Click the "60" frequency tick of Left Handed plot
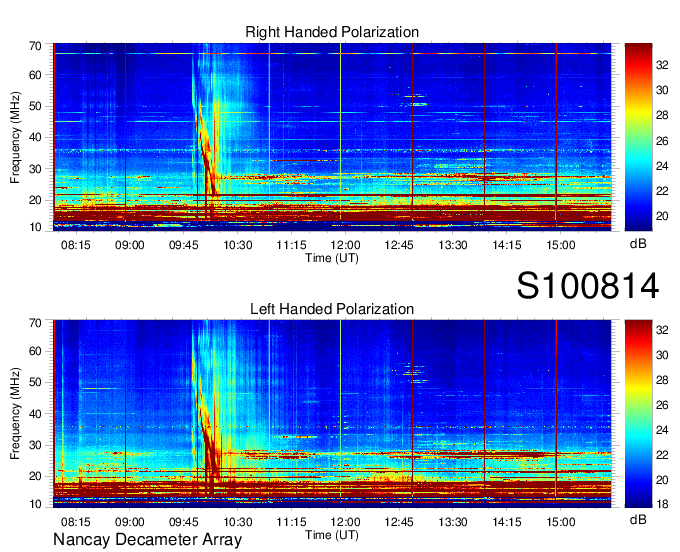This screenshot has width=680, height=552. [35, 351]
